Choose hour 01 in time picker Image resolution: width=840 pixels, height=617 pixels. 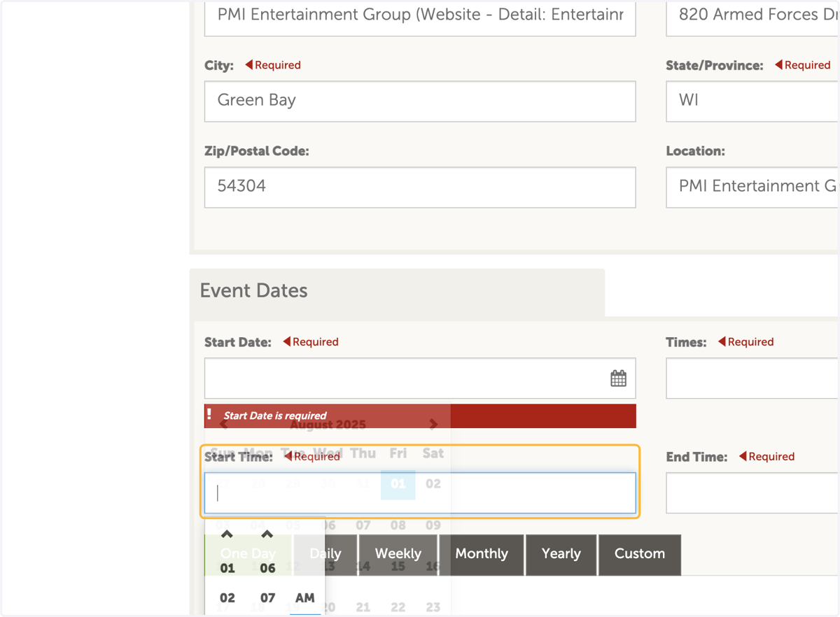tap(227, 568)
